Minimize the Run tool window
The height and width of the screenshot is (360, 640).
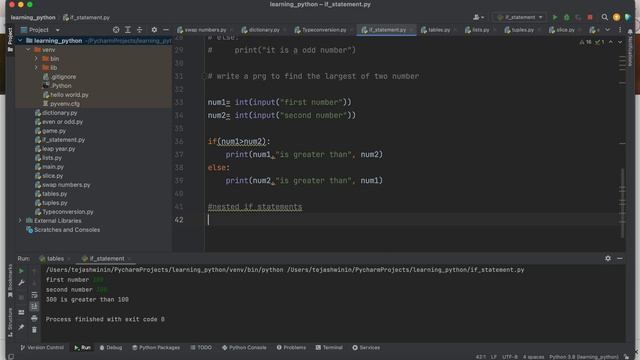coord(620,258)
